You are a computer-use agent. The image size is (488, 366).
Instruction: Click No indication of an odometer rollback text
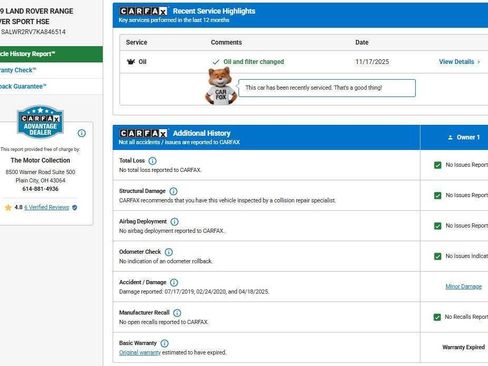(x=166, y=261)
